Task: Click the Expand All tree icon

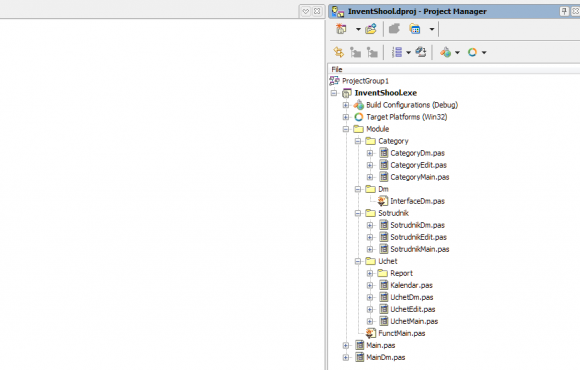Action: [355, 52]
